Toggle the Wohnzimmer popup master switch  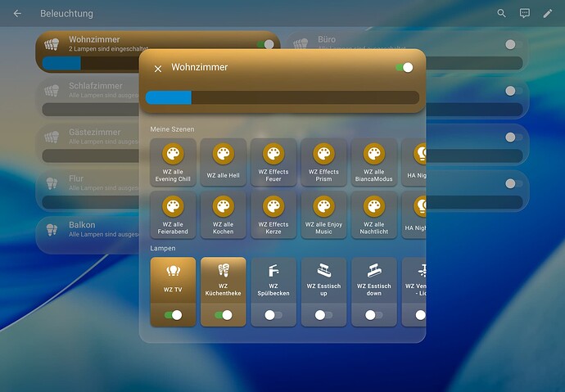(405, 67)
